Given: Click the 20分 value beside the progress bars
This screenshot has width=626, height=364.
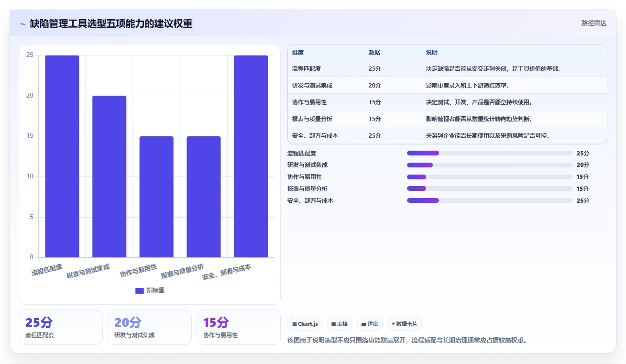Looking at the screenshot, I should point(583,165).
